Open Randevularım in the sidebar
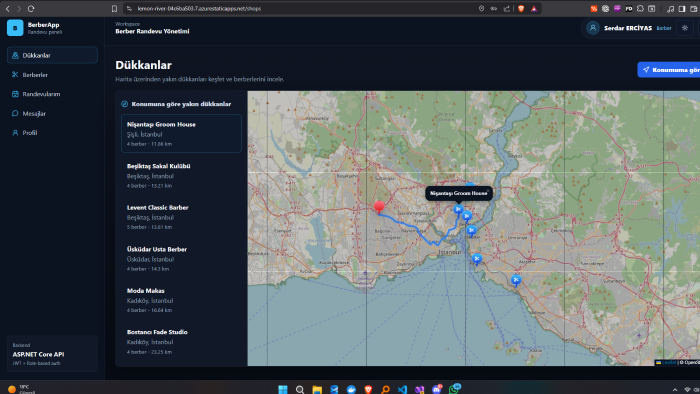 click(x=52, y=94)
